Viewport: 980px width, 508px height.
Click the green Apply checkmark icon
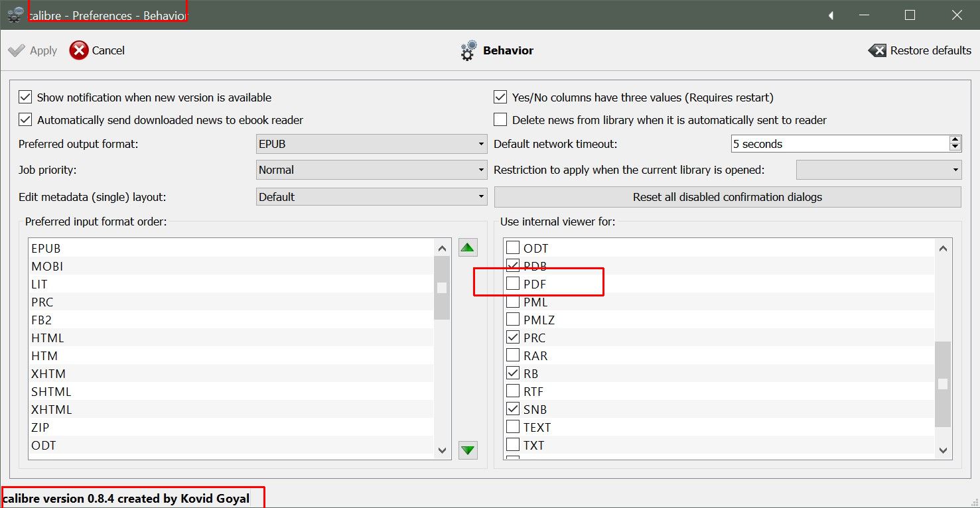[16, 50]
